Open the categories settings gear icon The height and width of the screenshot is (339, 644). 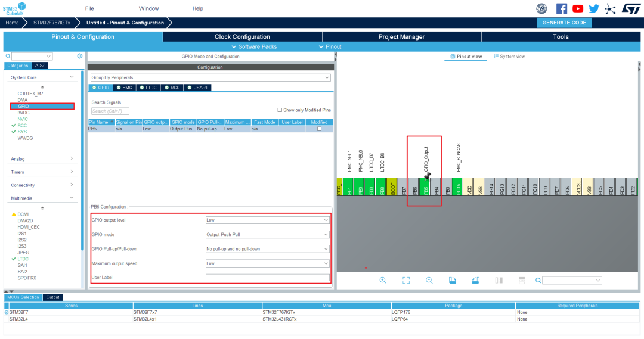(x=80, y=56)
